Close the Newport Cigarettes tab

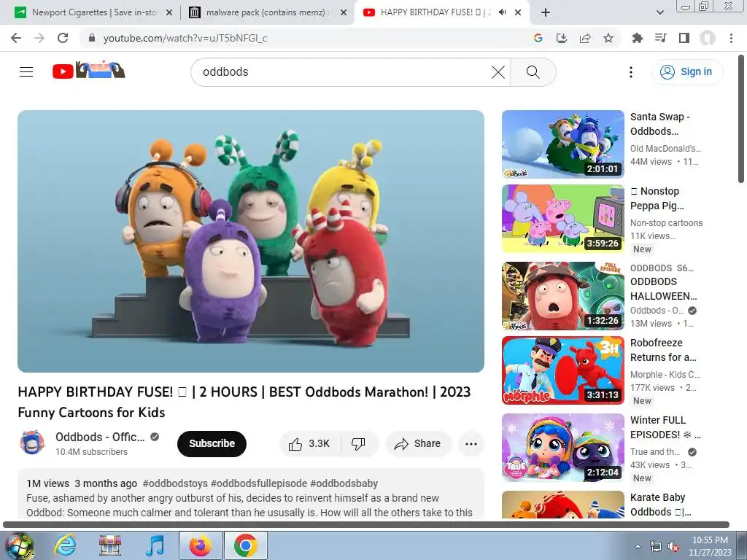click(x=169, y=13)
